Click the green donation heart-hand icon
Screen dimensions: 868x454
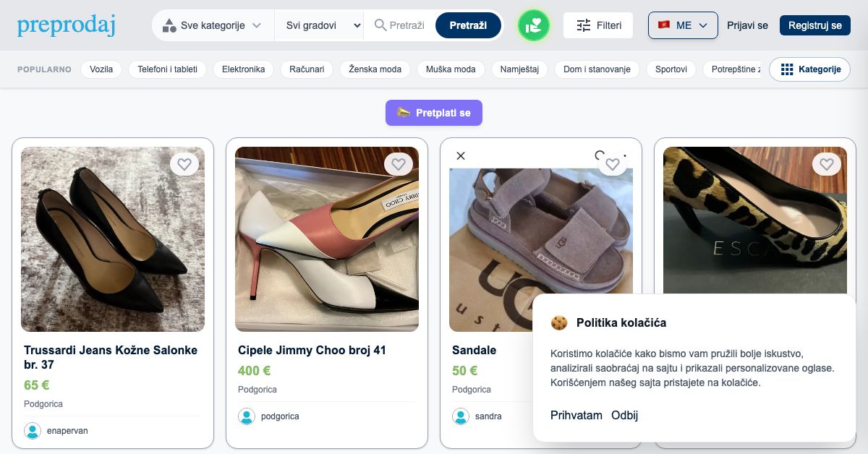point(534,25)
